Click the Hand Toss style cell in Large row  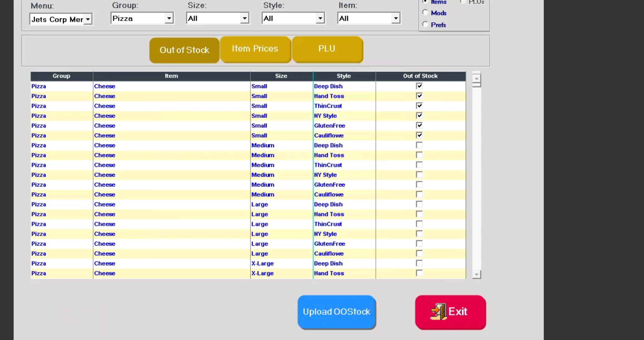(x=344, y=214)
